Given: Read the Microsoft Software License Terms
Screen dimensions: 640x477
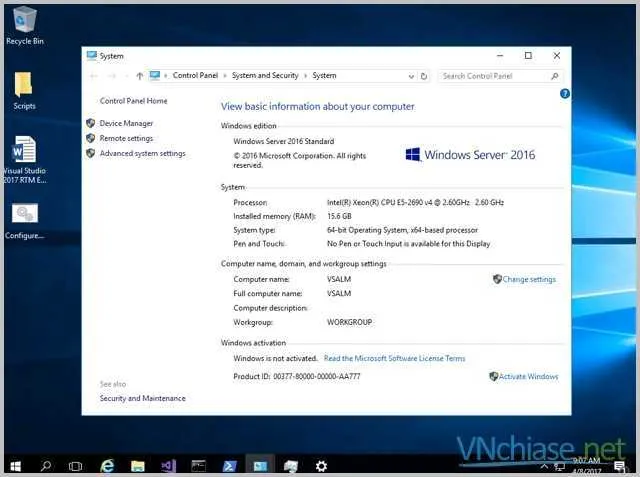Looking at the screenshot, I should [x=394, y=358].
